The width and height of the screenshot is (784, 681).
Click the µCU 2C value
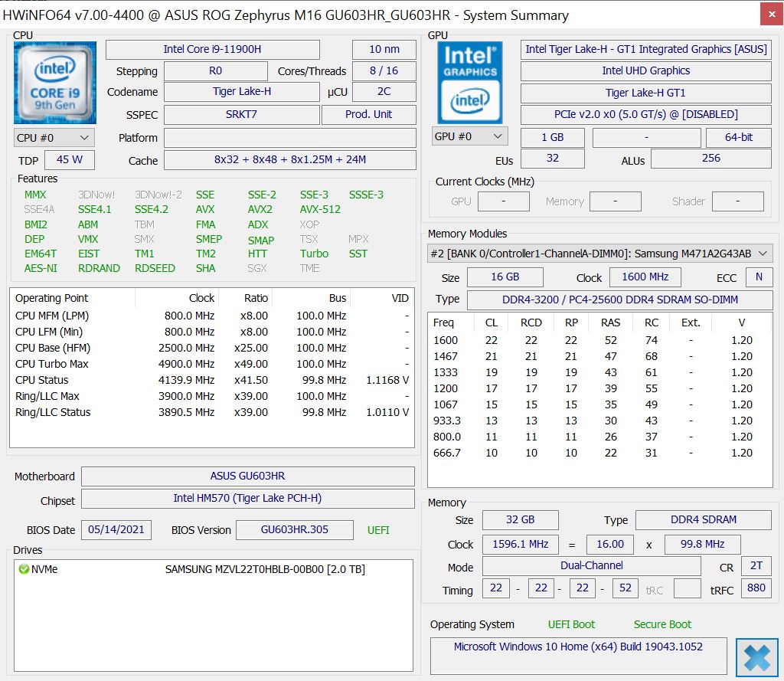(384, 92)
